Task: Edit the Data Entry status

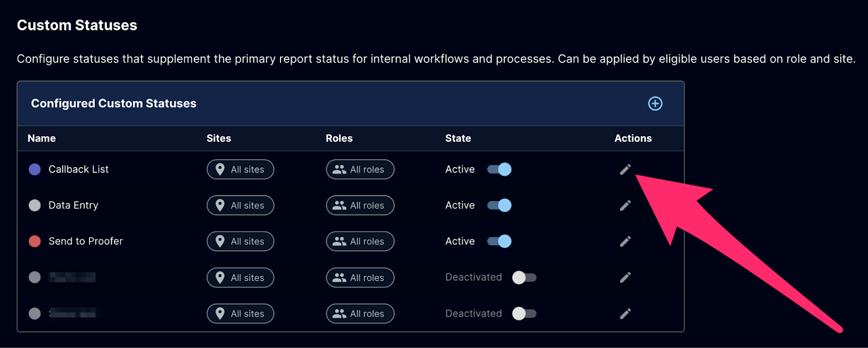Action: point(626,205)
